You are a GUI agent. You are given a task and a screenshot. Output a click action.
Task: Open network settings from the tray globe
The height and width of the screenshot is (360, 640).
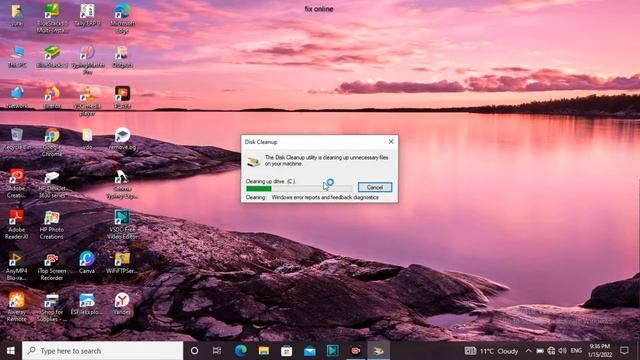click(551, 351)
